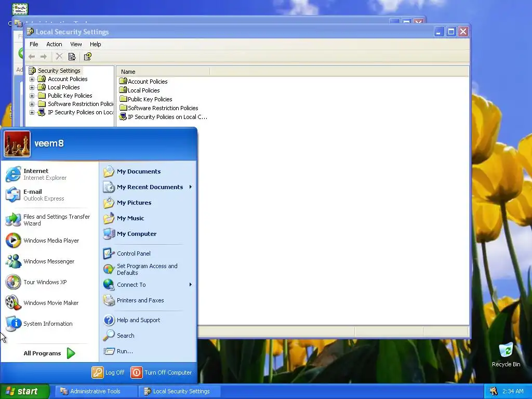
Task: Select IP Security Policies in tree pane
Action: click(81, 112)
